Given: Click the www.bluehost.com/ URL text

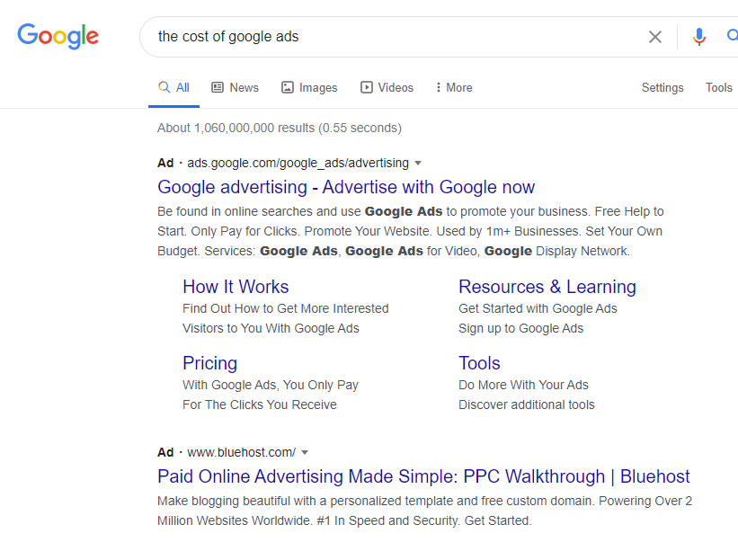Looking at the screenshot, I should (242, 452).
